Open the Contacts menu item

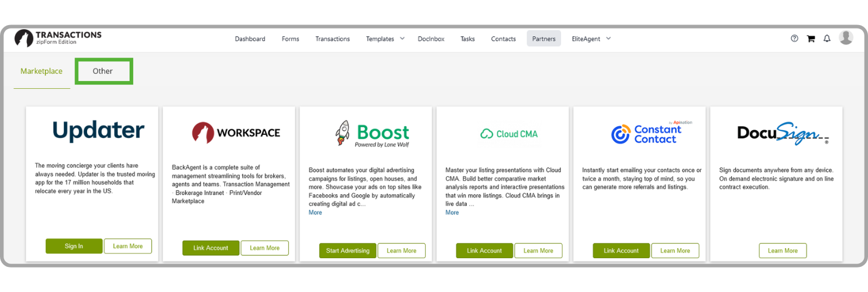[503, 39]
